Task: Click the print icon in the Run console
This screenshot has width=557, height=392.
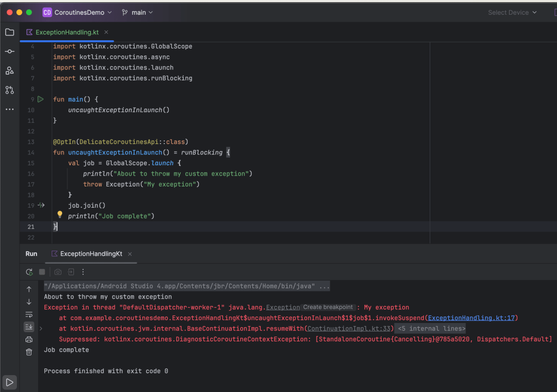Action: (x=29, y=340)
